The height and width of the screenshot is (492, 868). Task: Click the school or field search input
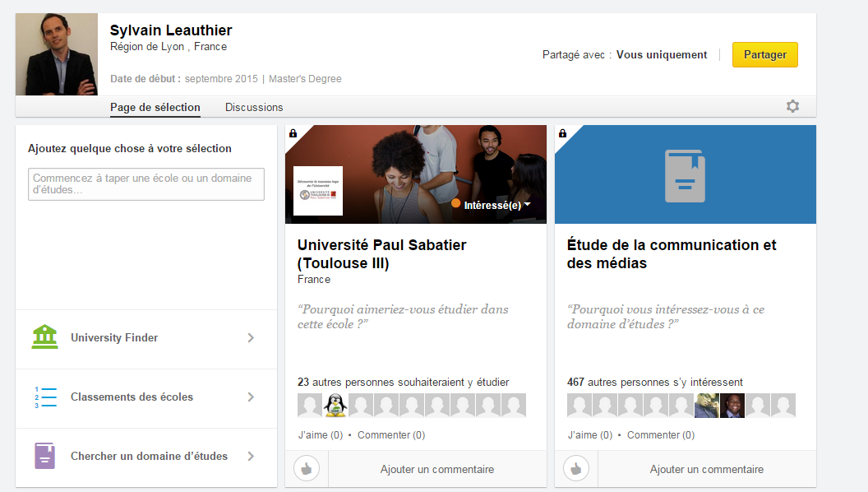(146, 184)
